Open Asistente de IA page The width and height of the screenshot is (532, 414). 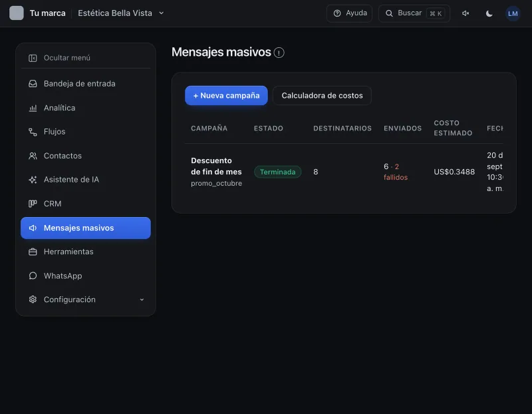point(86,180)
